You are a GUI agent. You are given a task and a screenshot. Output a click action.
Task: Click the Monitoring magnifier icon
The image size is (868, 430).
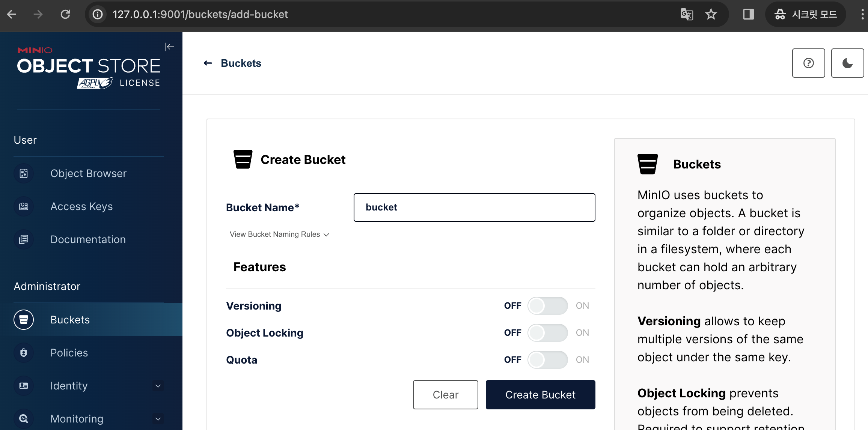pyautogui.click(x=24, y=419)
